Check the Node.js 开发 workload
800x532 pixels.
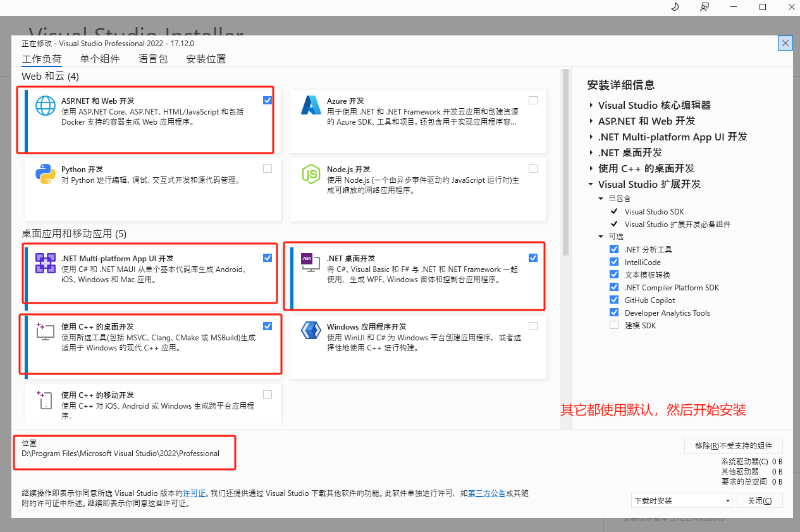point(533,168)
